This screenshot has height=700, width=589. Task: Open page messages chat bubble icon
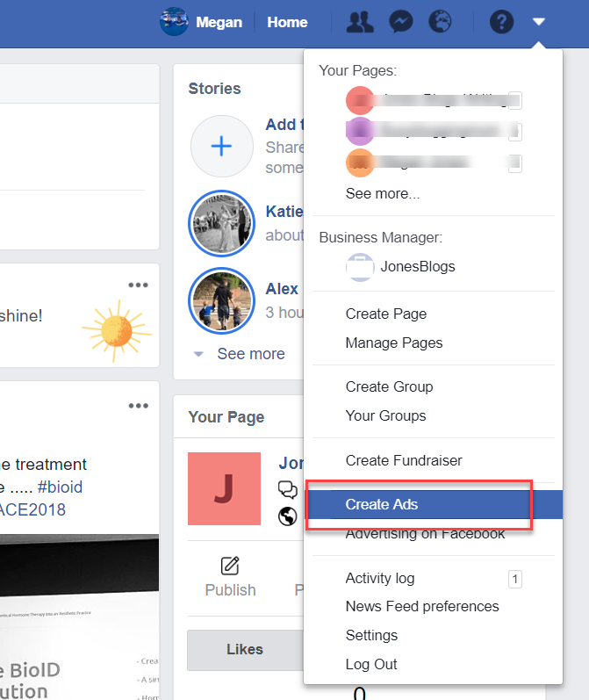(x=288, y=489)
